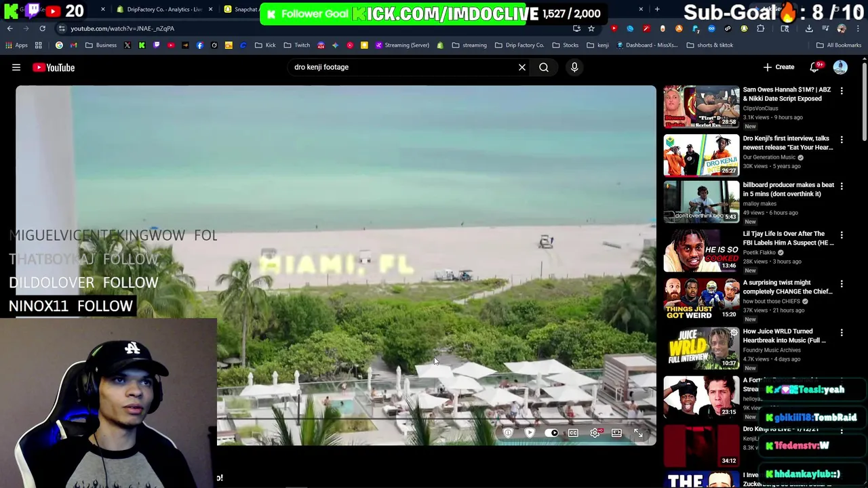Toggle the autoplay switch in player
This screenshot has height=488, width=868.
click(x=552, y=433)
